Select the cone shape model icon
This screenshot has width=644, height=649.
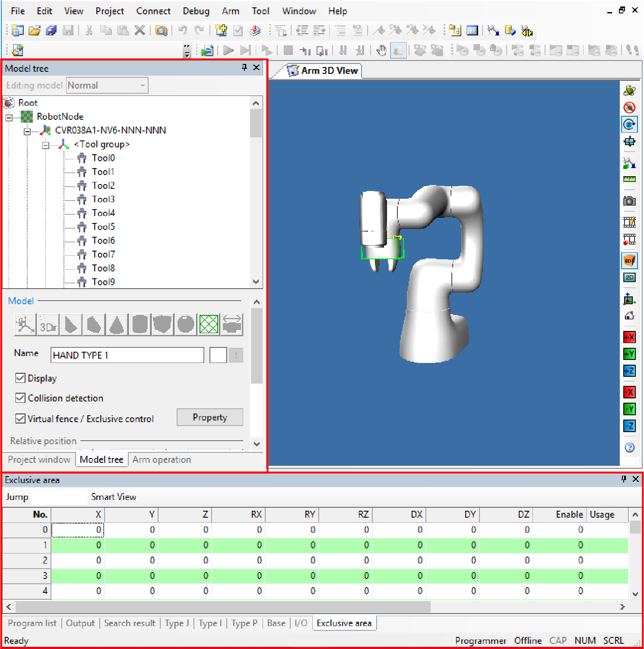point(117,324)
